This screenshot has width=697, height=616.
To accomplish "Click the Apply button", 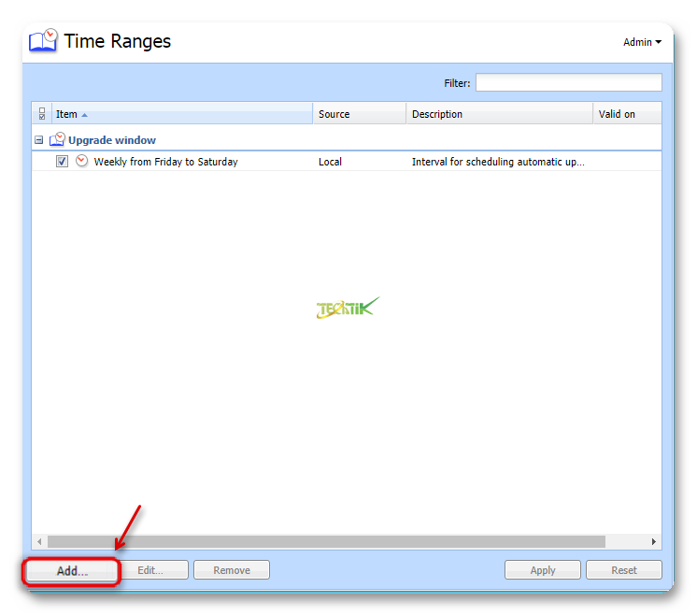I will 542,570.
